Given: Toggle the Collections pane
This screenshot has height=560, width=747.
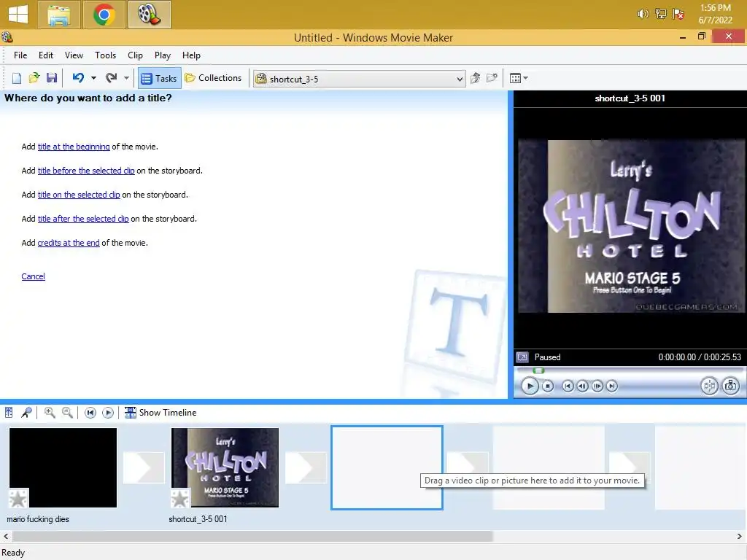Looking at the screenshot, I should coord(214,78).
